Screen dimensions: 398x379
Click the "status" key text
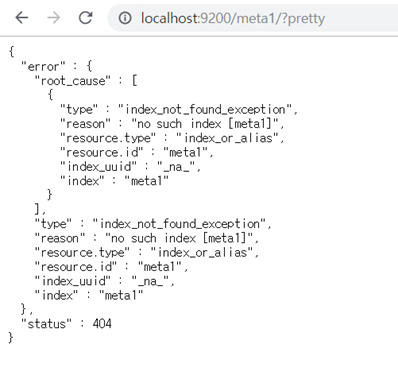coord(46,324)
